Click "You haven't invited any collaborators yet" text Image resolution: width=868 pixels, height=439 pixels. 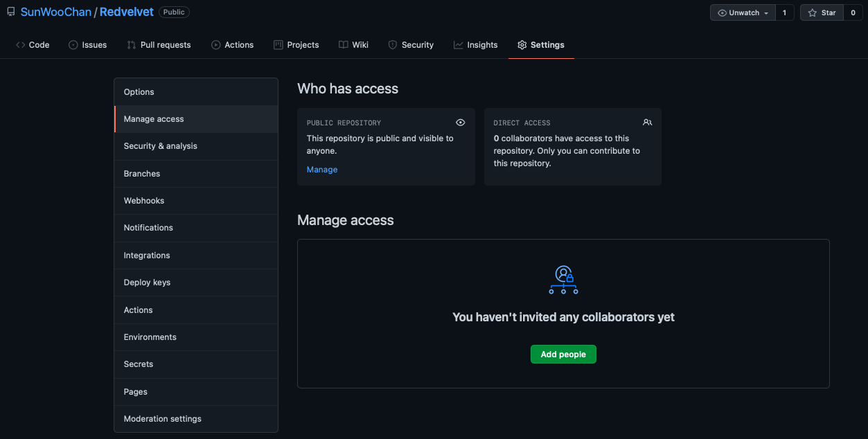coord(563,317)
